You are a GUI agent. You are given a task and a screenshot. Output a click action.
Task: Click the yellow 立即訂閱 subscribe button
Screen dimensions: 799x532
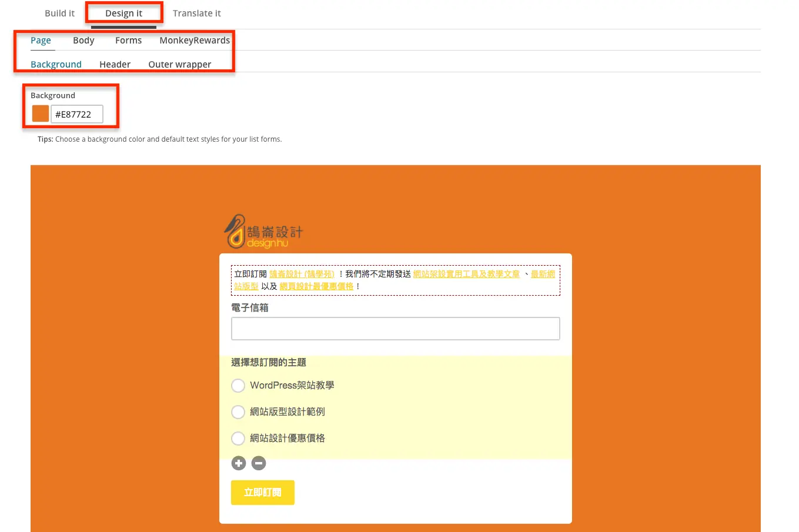point(263,493)
